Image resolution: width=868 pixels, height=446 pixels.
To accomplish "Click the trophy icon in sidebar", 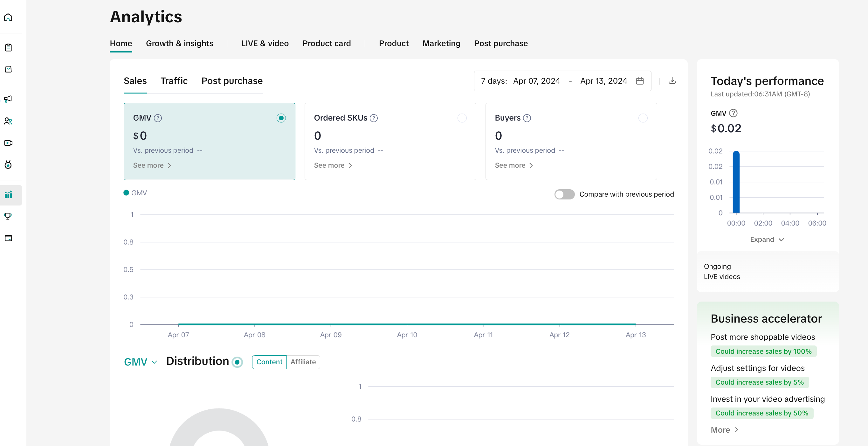I will point(8,216).
